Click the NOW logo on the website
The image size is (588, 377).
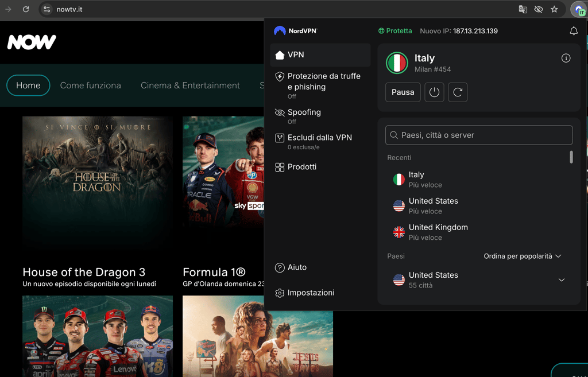(32, 42)
